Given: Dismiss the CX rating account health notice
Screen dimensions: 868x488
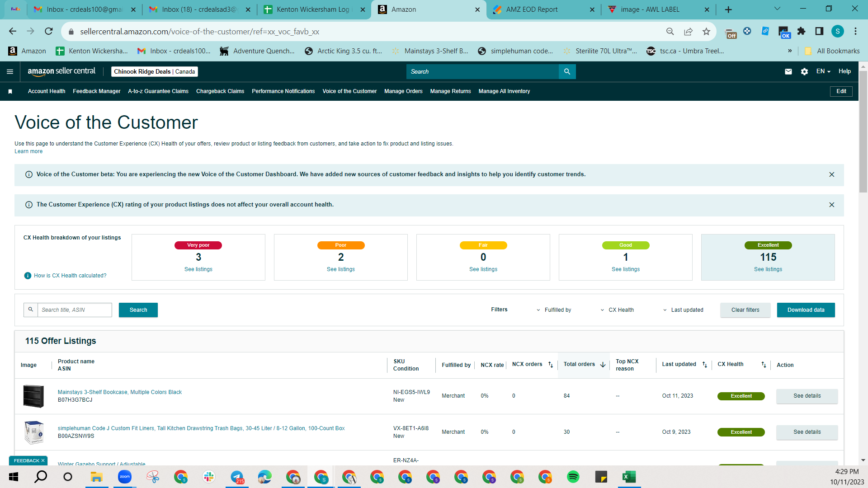Looking at the screenshot, I should point(832,205).
